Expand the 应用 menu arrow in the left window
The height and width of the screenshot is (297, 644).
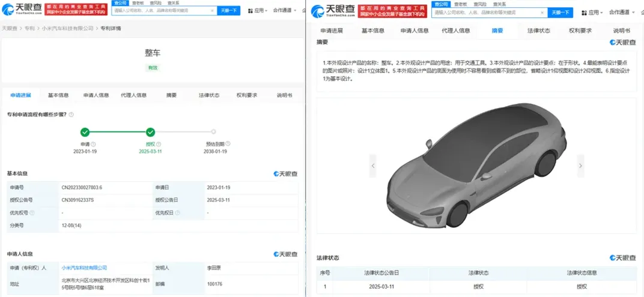pos(266,11)
